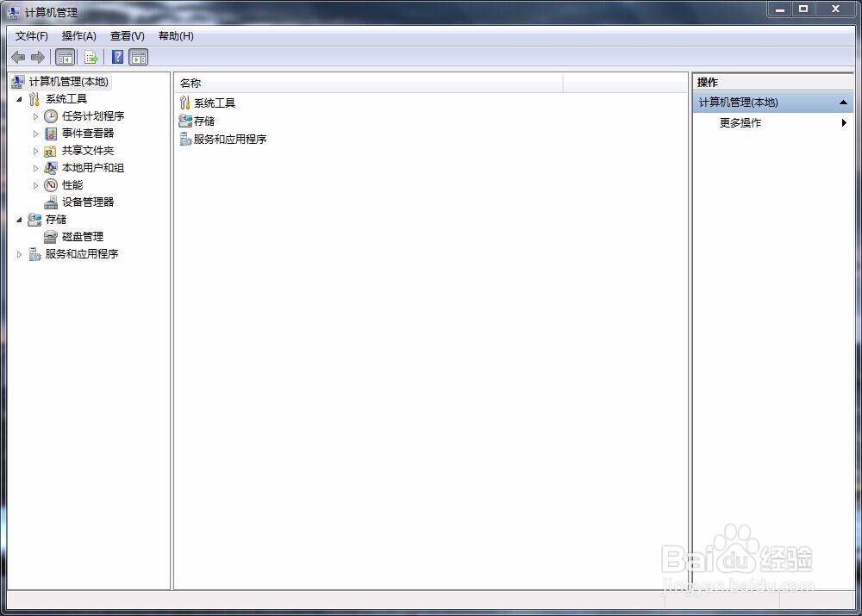Image resolution: width=862 pixels, height=616 pixels.
Task: Click the 性能 icon in the tree
Action: (51, 184)
